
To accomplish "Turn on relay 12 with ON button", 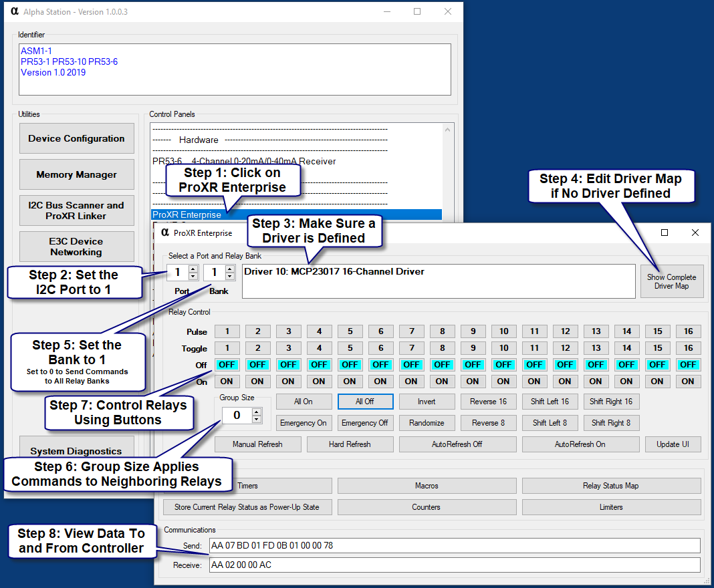I will [x=565, y=382].
